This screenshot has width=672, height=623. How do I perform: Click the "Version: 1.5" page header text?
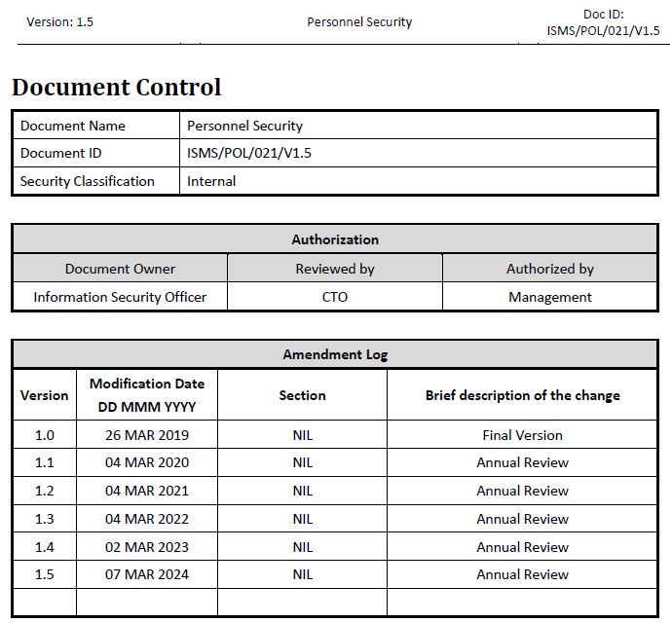pyautogui.click(x=59, y=21)
